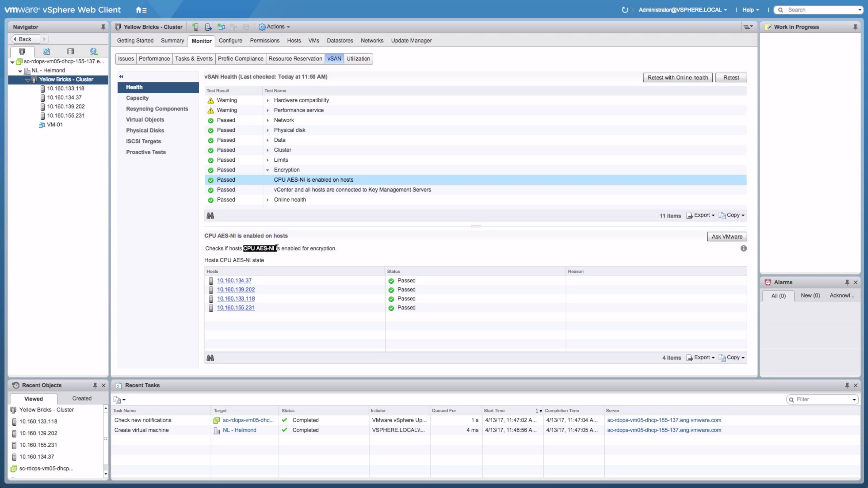
Task: Select VMs and Templates navigator view icon
Action: pyautogui.click(x=46, y=51)
